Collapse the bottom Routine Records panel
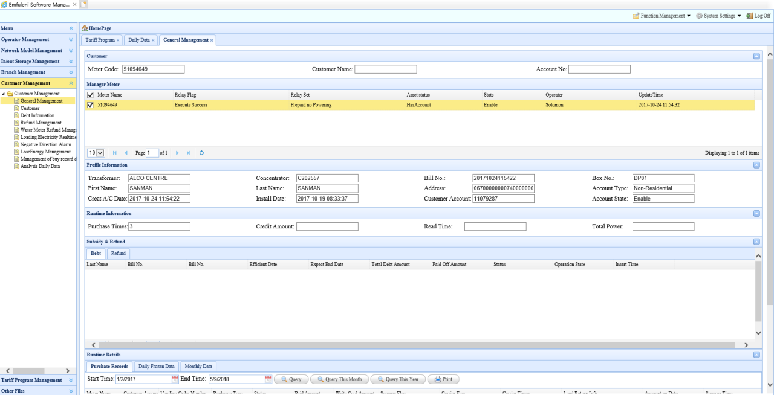Screen dimensions: 774x396 756,355
